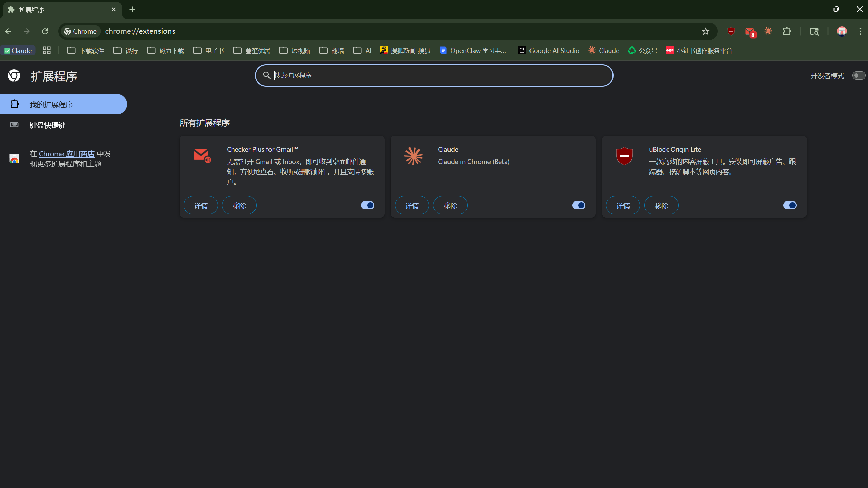Focus the 搜索扩展程序 search field
The width and height of the screenshot is (868, 488).
pyautogui.click(x=434, y=75)
